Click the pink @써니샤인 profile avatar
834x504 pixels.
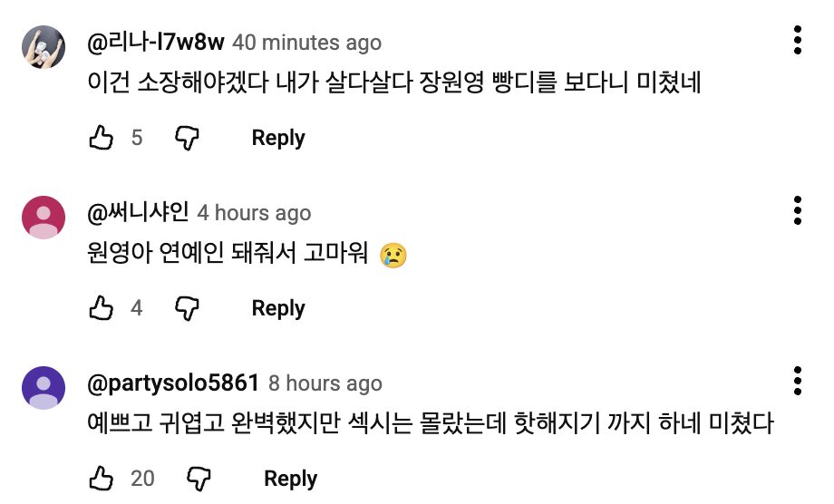pyautogui.click(x=43, y=218)
